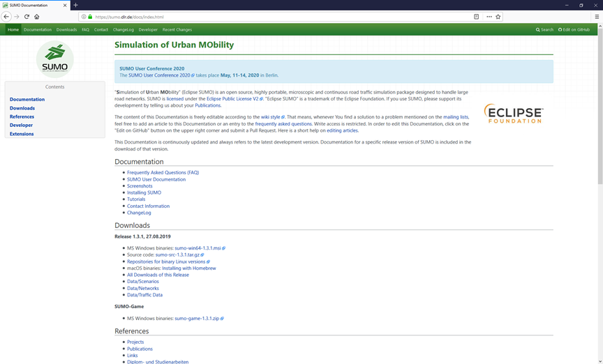Screen dimensions: 603x364
Task: Select Extensions in the Contents sidebar
Action: point(22,134)
